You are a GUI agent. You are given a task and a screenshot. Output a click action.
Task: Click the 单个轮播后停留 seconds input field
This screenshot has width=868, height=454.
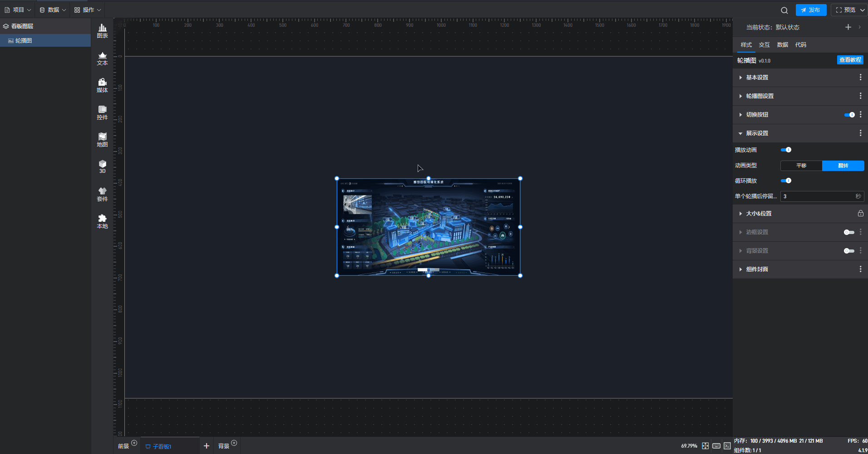817,196
